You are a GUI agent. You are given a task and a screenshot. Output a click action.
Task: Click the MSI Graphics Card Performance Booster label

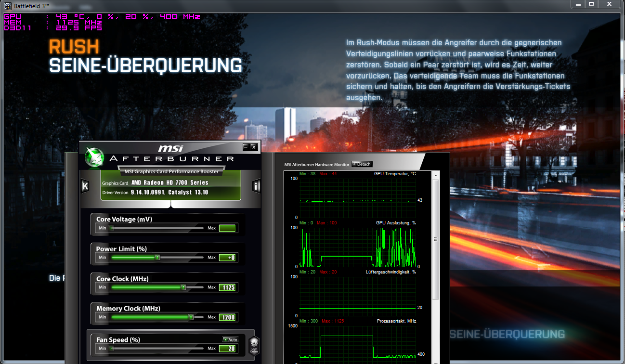(x=172, y=171)
